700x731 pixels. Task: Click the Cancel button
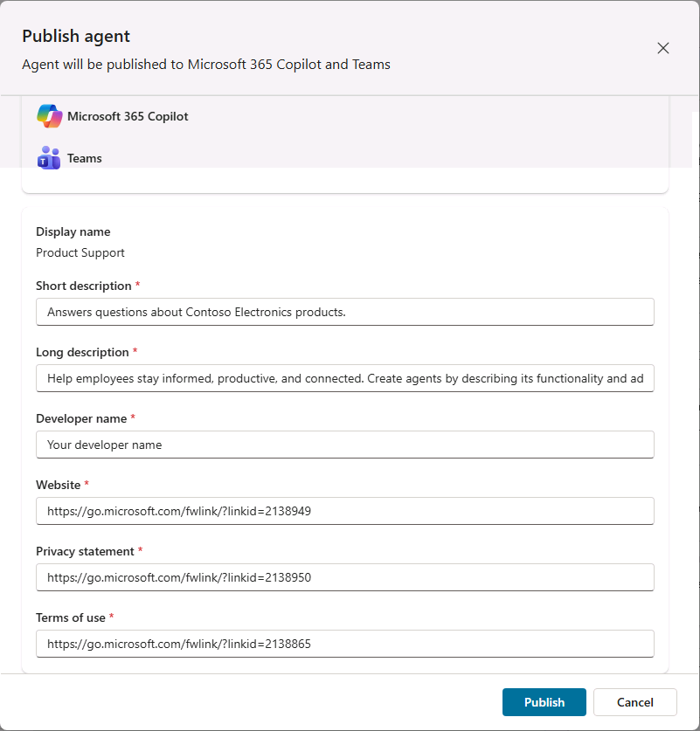(x=634, y=702)
